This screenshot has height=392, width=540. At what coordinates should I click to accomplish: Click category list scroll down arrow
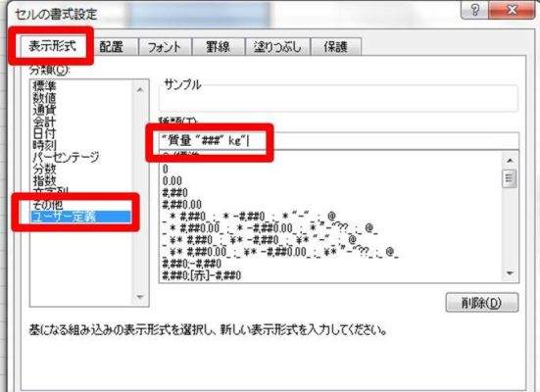pos(140,297)
